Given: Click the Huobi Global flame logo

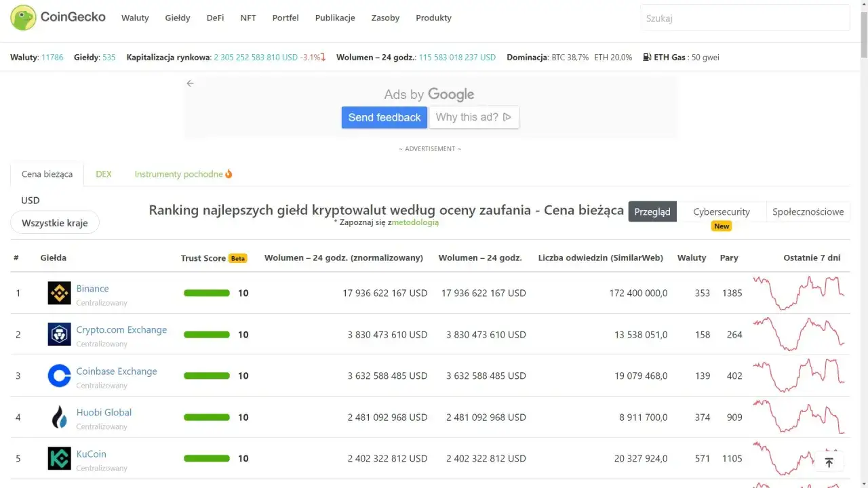Looking at the screenshot, I should [x=59, y=418].
